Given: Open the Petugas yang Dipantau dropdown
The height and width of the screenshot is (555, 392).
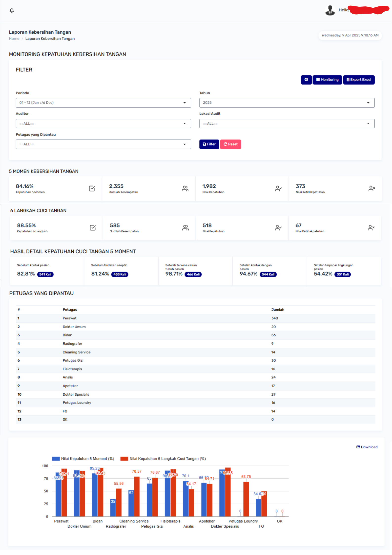Looking at the screenshot, I should coord(103,144).
